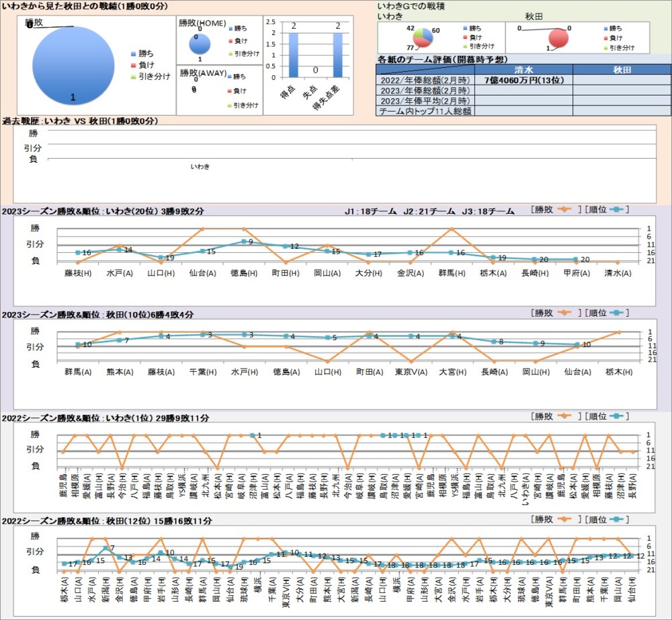Viewport: 672px width, 620px height.
Task: Click the 清水(A) axis label in 2023 いわき chart
Action: point(619,274)
